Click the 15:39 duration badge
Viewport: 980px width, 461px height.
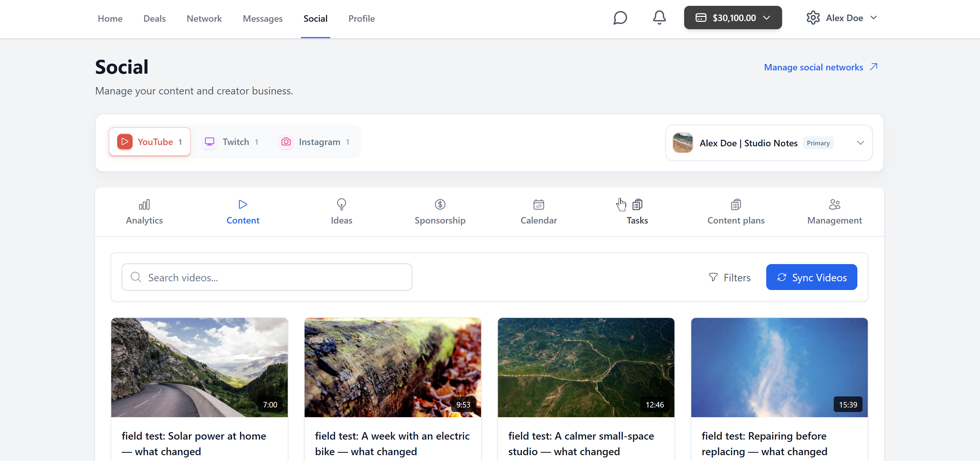click(848, 405)
